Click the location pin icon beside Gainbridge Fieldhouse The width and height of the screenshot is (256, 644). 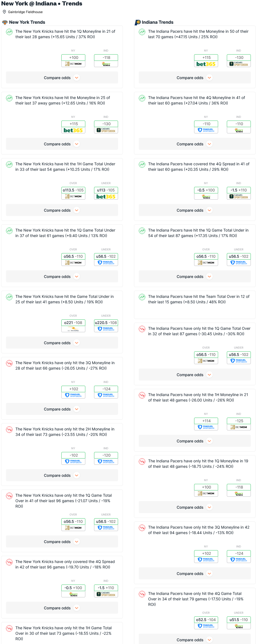point(4,12)
